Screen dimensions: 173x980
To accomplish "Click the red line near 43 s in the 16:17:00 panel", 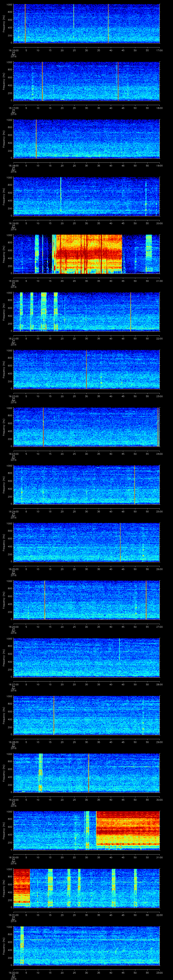I will coord(118,81).
